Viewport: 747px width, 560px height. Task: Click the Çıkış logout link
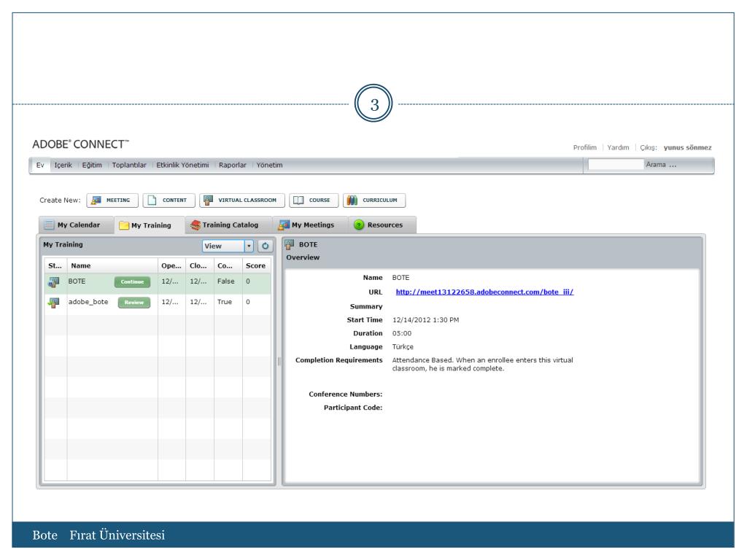[x=648, y=147]
